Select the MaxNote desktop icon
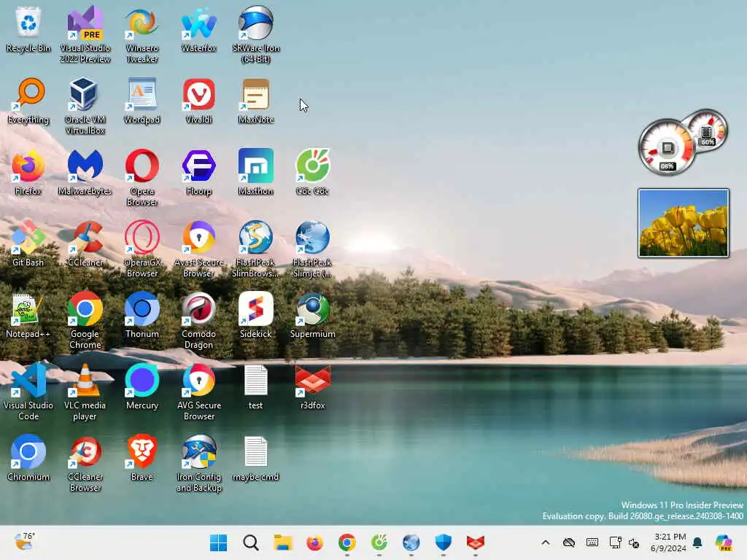This screenshot has height=560, width=747. [x=256, y=101]
